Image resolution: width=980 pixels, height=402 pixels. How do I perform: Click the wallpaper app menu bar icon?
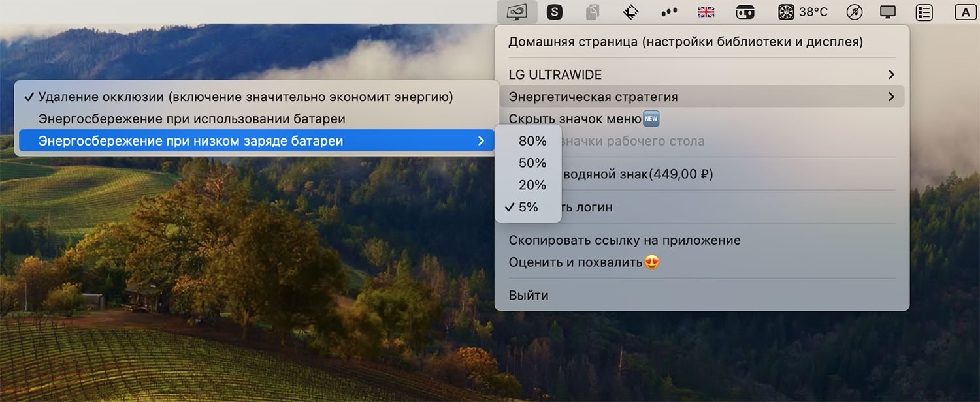(x=517, y=12)
